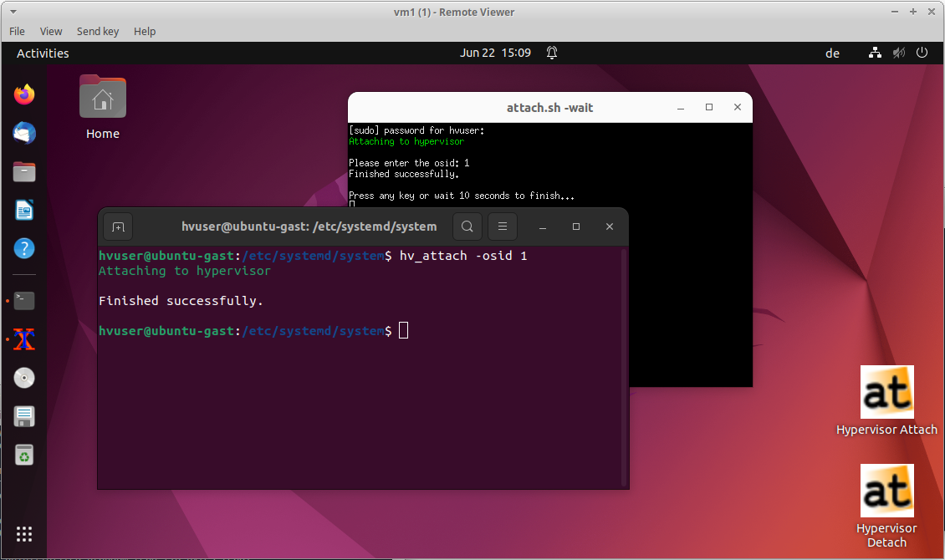
Task: Open the View menu in Remote Viewer
Action: [51, 31]
